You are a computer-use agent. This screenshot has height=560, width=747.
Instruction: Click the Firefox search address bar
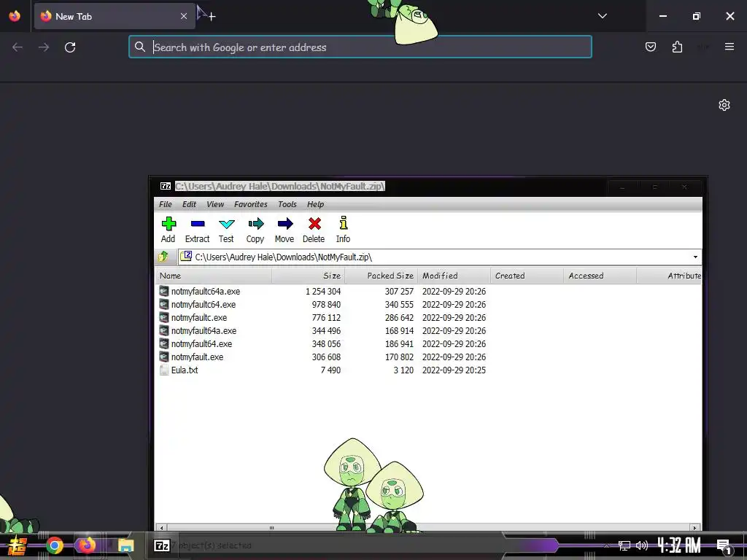point(360,47)
